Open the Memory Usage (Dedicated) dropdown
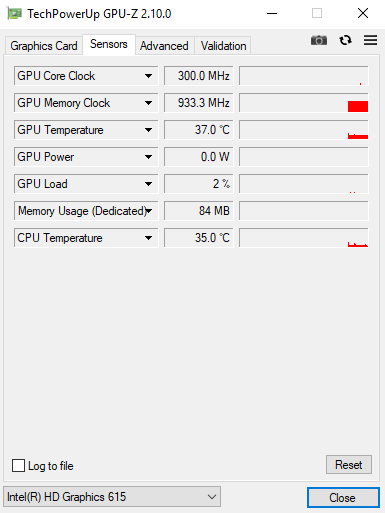 coord(86,211)
